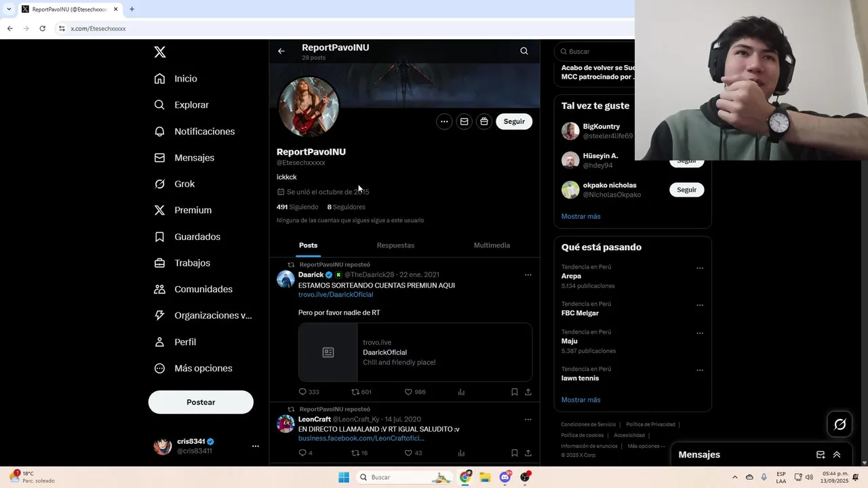
Task: View analytics of Daarick post
Action: (461, 392)
